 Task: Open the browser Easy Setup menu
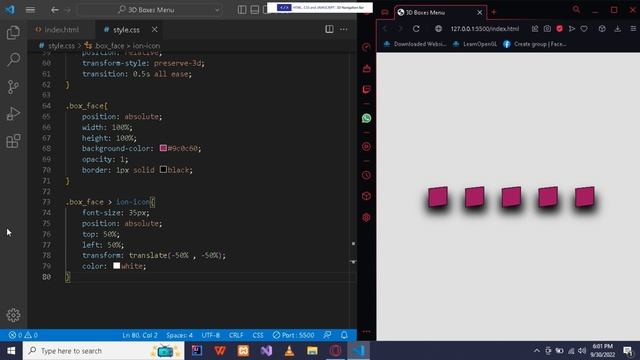tap(633, 29)
